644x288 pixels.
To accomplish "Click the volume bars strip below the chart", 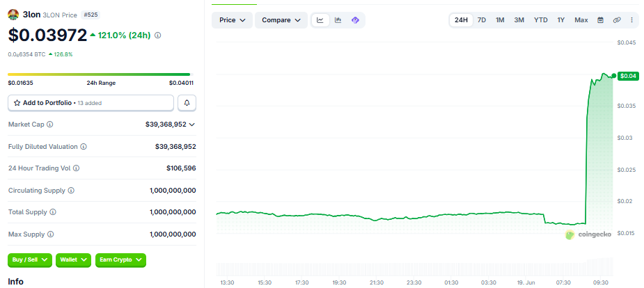I will click(x=414, y=266).
